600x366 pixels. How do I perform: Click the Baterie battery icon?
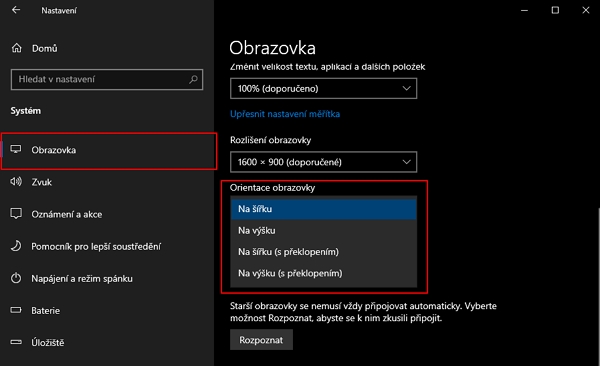[16, 310]
